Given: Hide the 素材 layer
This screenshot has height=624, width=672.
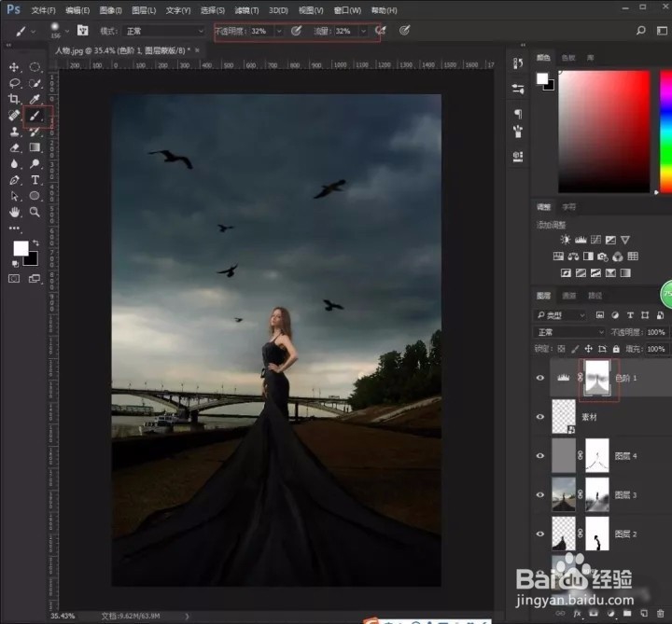Looking at the screenshot, I should coord(540,417).
